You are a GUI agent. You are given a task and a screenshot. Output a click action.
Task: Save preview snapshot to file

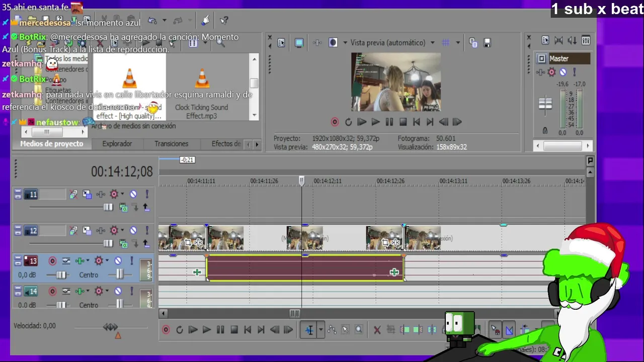pyautogui.click(x=487, y=43)
